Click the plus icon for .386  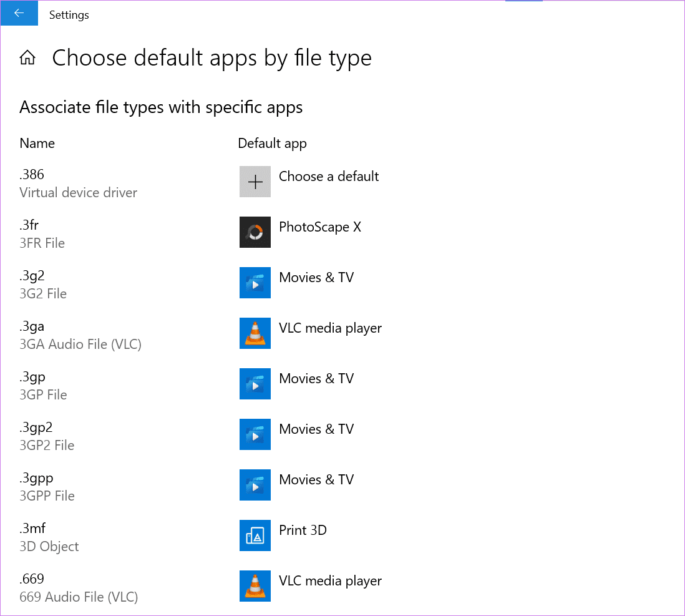255,182
